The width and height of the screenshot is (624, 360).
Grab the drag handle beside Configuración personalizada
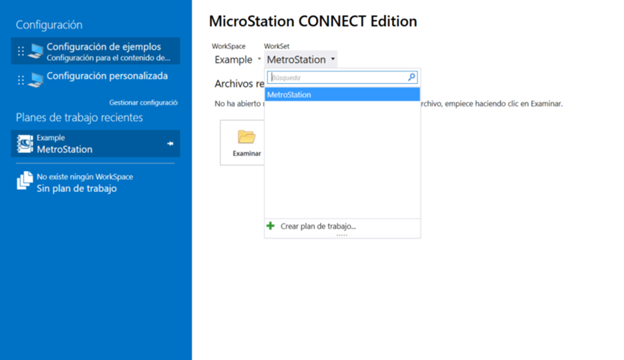tap(21, 80)
